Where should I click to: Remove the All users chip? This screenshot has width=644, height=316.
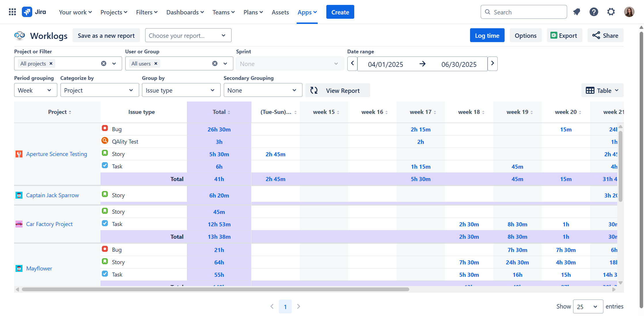pos(156,63)
